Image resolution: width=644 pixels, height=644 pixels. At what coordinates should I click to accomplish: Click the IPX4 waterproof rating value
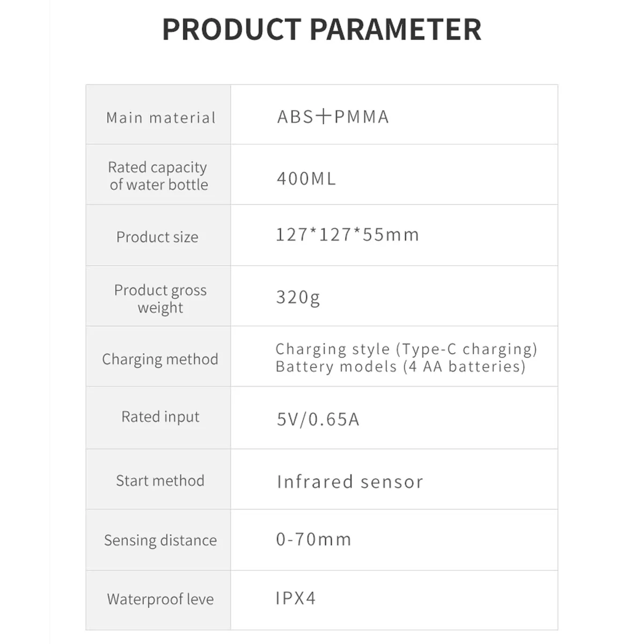coord(296,598)
